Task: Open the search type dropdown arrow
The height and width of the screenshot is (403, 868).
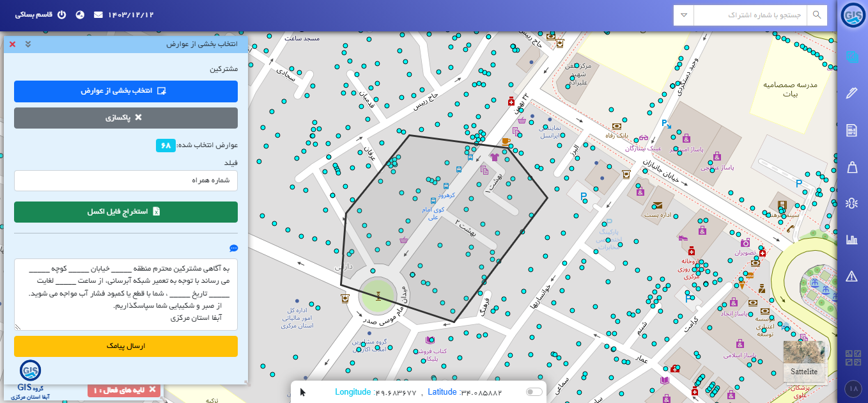Action: click(684, 15)
